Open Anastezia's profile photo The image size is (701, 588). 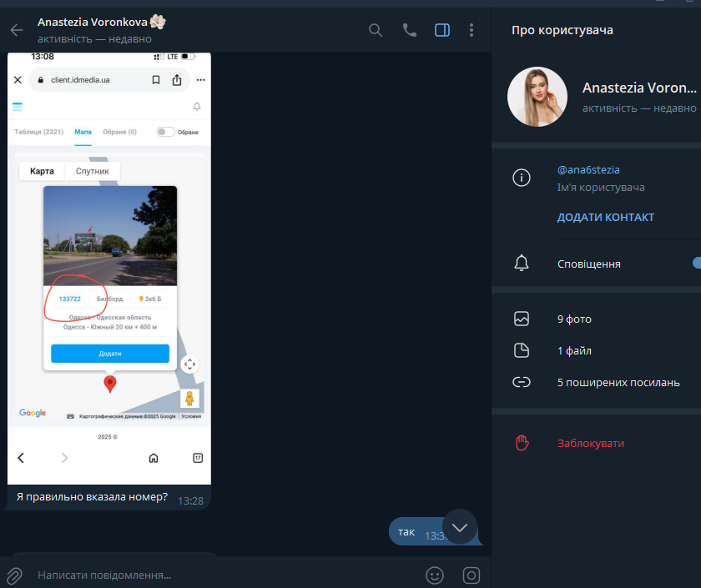[x=537, y=97]
